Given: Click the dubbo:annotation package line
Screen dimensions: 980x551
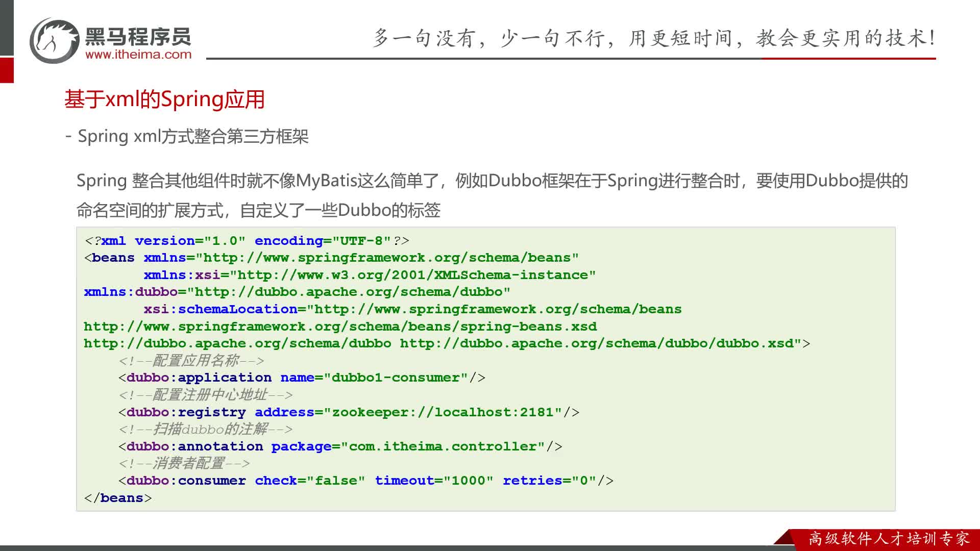Looking at the screenshot, I should (x=340, y=446).
